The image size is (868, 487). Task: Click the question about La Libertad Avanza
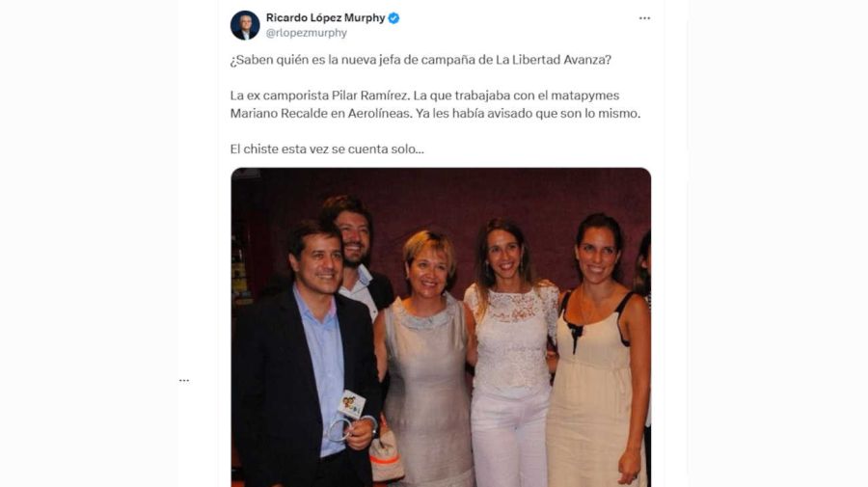pyautogui.click(x=420, y=60)
